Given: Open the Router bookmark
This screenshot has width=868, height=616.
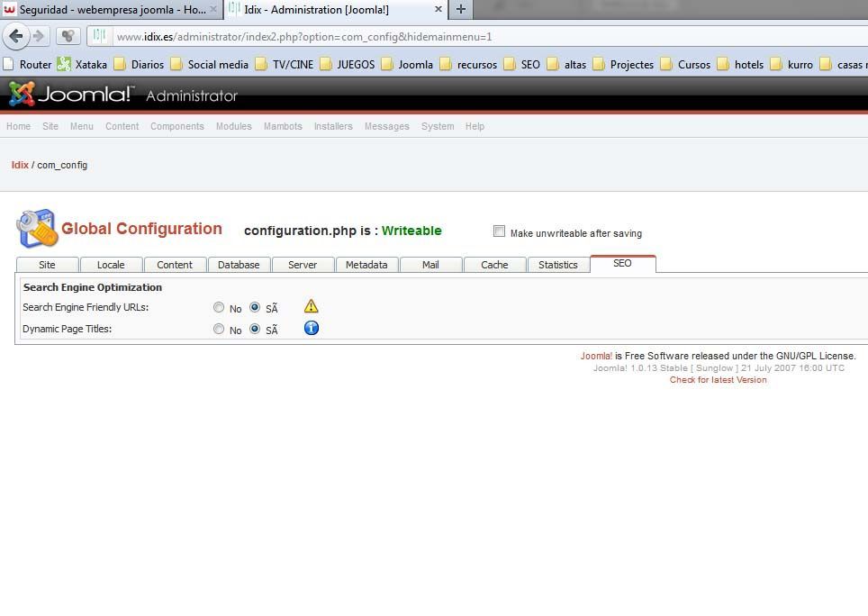Looking at the screenshot, I should [27, 64].
